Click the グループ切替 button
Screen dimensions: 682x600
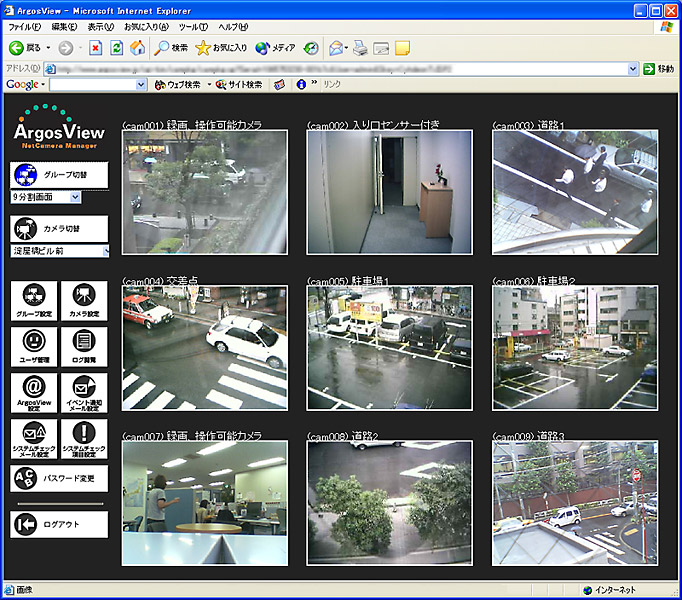pos(59,175)
